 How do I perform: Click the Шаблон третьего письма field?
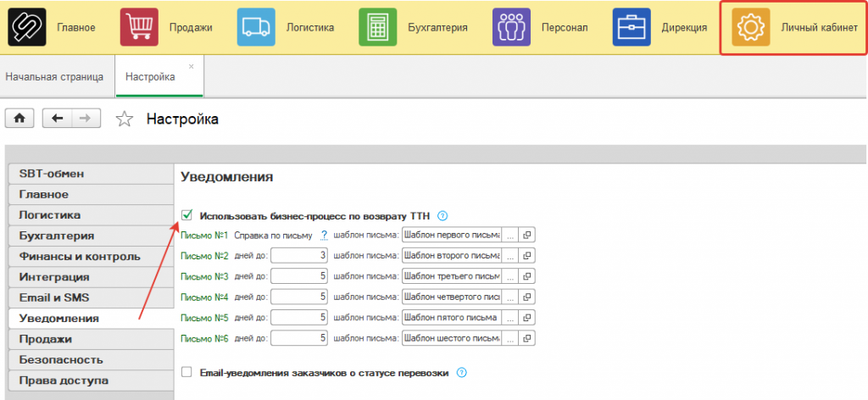click(x=452, y=276)
